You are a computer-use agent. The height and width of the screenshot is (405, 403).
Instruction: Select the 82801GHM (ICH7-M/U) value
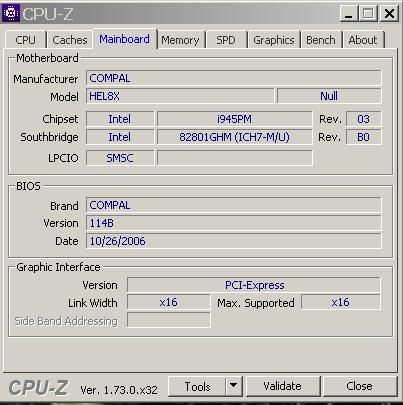click(x=234, y=137)
